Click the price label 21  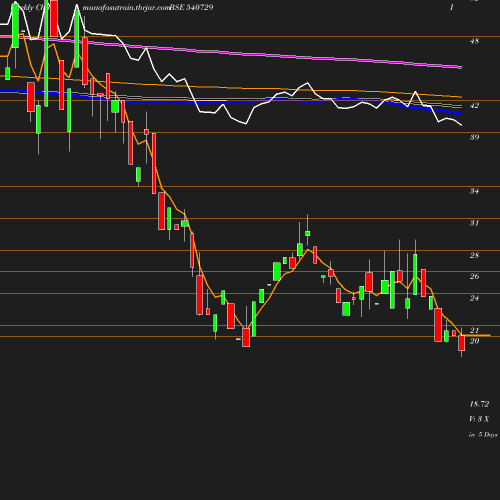point(474,330)
